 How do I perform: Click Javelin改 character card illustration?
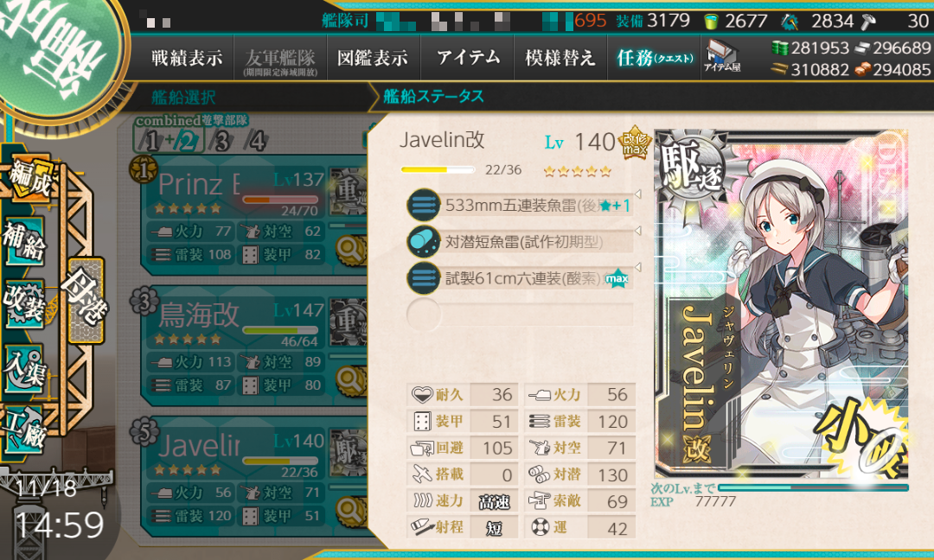click(781, 303)
